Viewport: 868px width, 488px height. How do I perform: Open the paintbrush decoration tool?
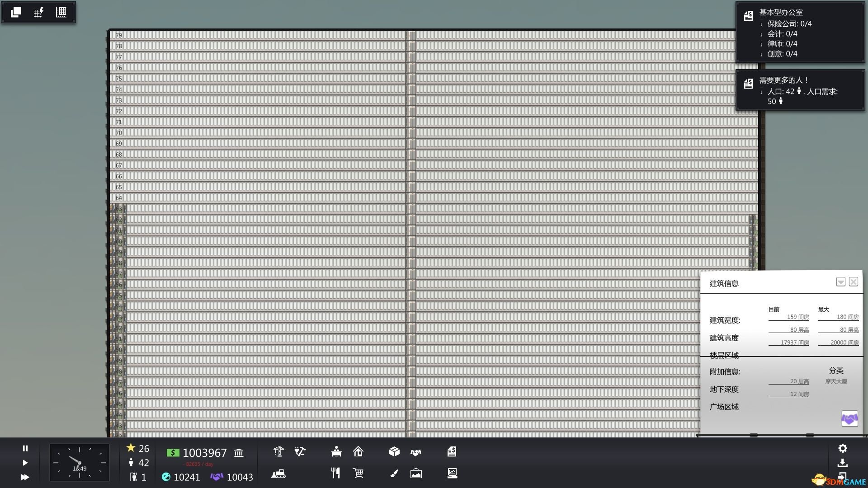[x=394, y=473]
